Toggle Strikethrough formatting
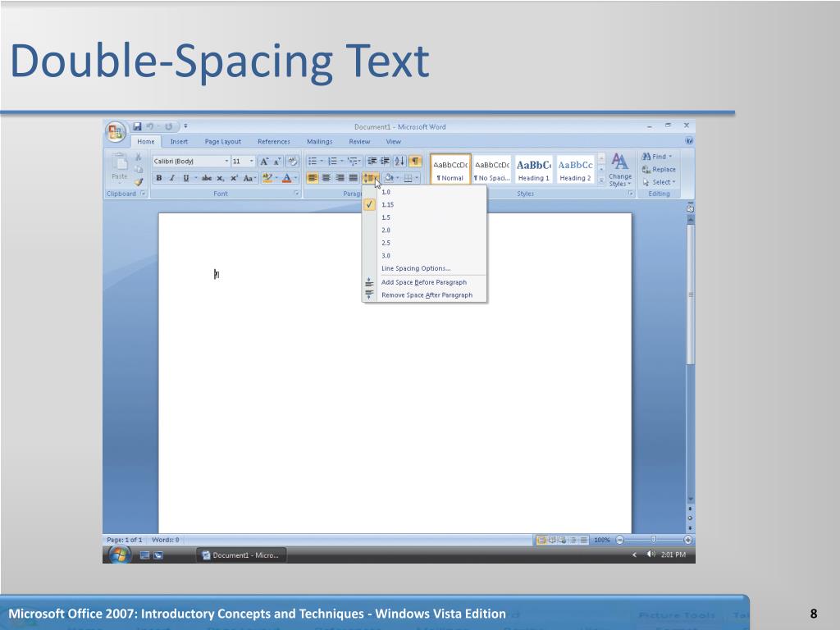The width and height of the screenshot is (840, 630). click(x=207, y=178)
